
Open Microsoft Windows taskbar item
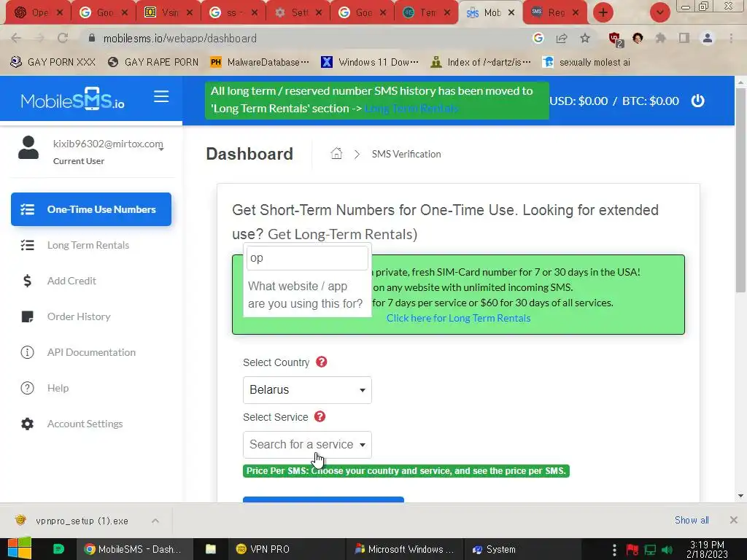coord(404,549)
